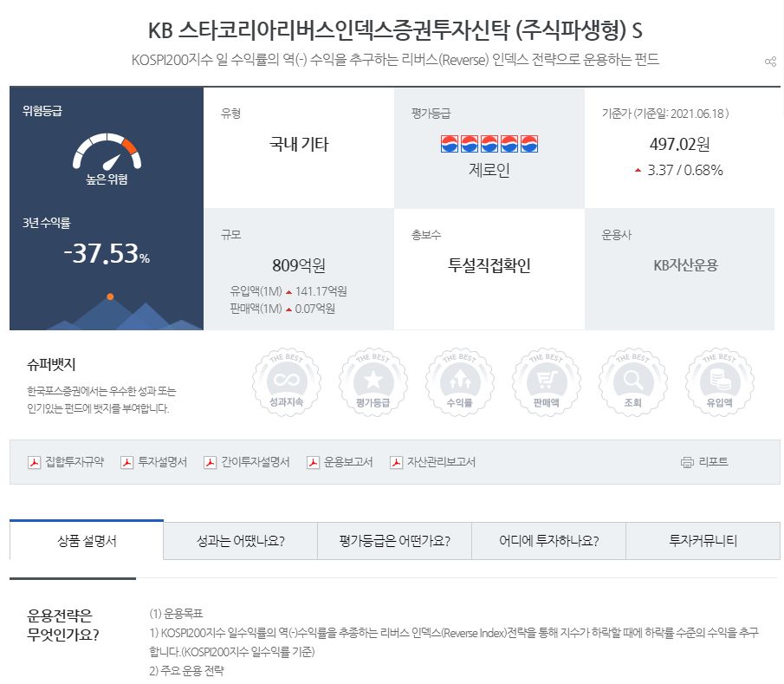Click the 슈퍼뱃지 section heading
Screen dimensions: 784x684
click(51, 364)
